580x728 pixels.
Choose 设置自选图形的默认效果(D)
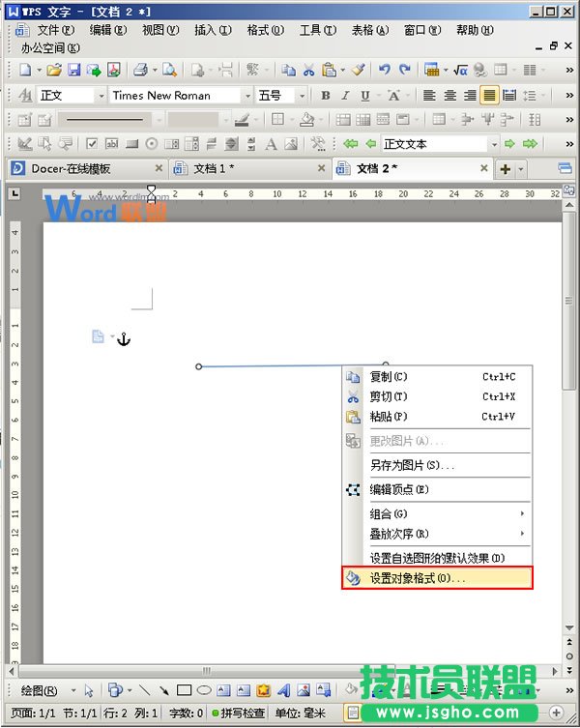[437, 558]
